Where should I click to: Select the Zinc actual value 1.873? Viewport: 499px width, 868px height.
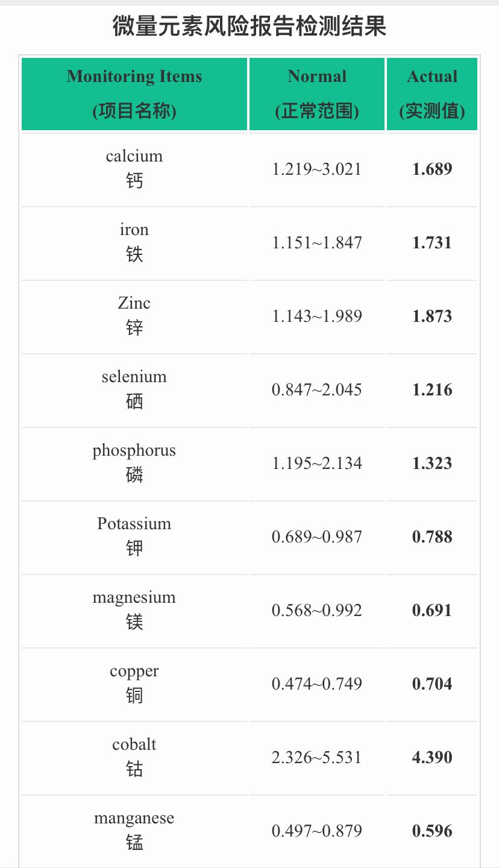tap(432, 316)
